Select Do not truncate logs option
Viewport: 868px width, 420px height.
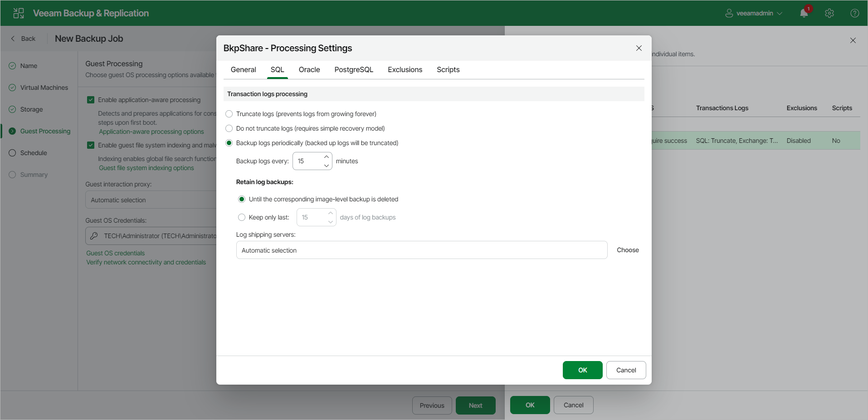[229, 128]
